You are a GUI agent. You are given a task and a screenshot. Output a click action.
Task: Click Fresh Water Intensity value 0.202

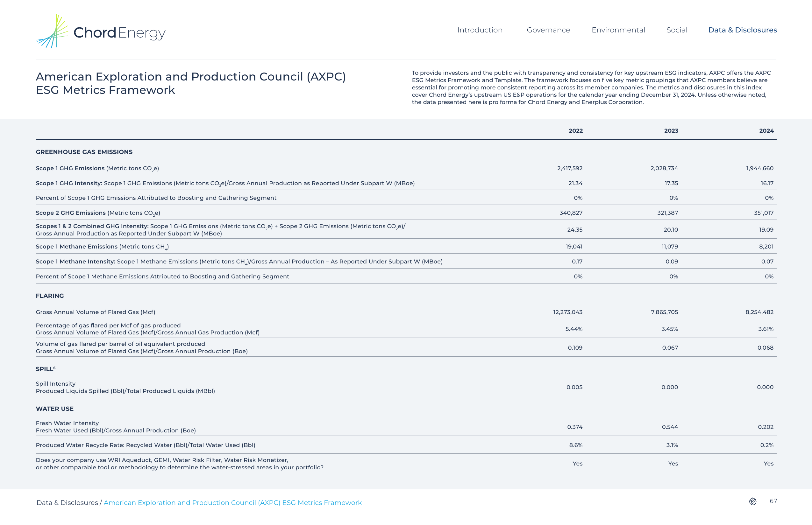click(766, 427)
